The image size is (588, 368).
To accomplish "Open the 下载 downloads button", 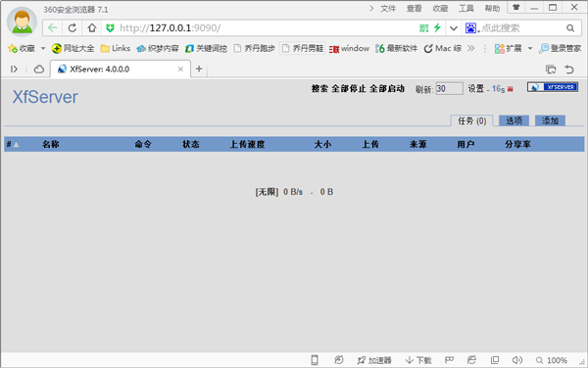I will (418, 360).
